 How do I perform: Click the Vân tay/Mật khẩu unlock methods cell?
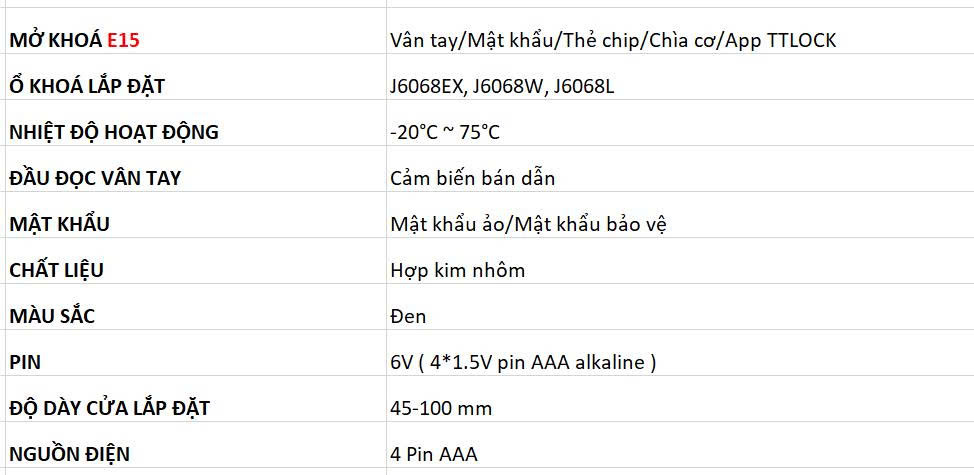point(613,40)
